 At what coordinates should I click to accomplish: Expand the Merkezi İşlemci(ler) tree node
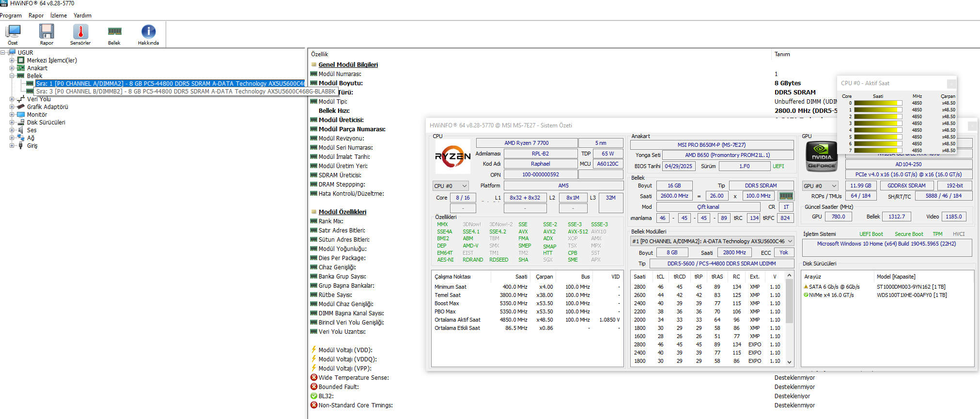coord(12,60)
